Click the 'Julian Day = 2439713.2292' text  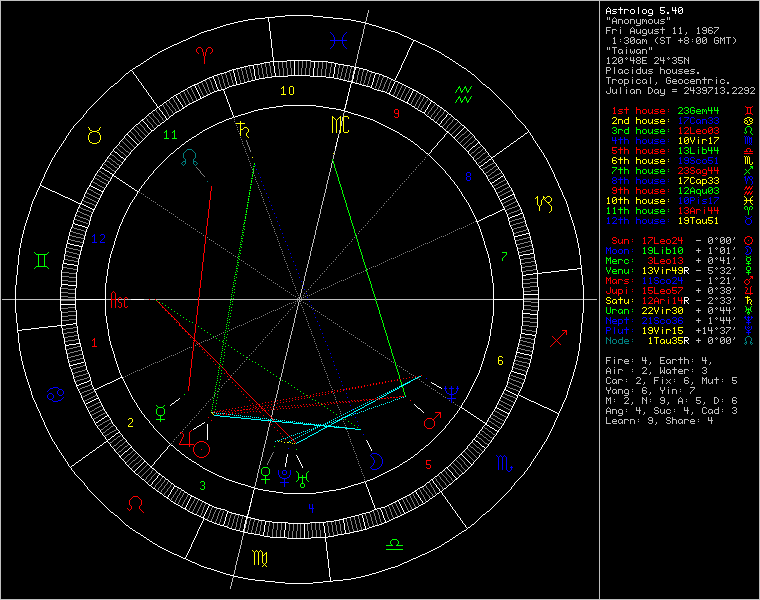point(680,91)
